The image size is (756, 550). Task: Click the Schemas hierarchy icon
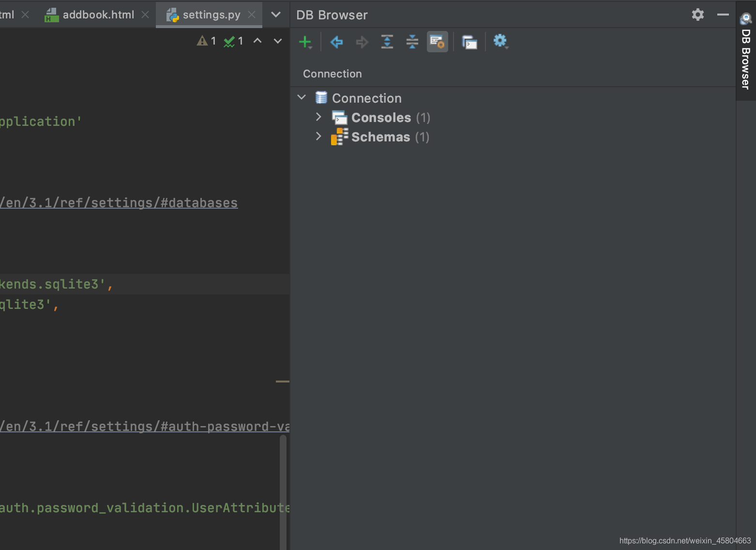[339, 137]
